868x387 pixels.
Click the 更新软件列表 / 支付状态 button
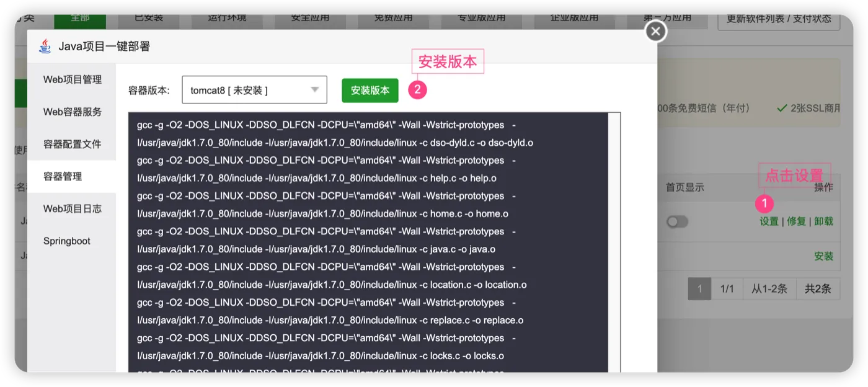click(x=779, y=19)
